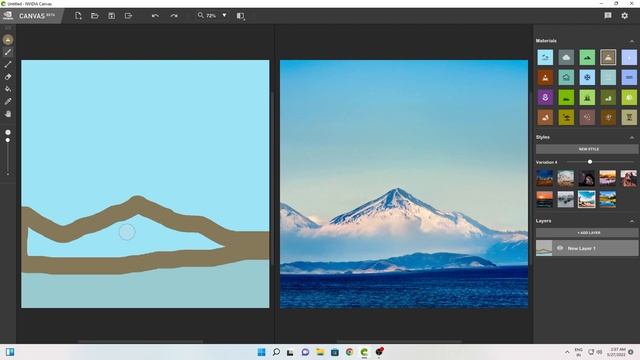Pick the light blue snowflake material

point(587,77)
